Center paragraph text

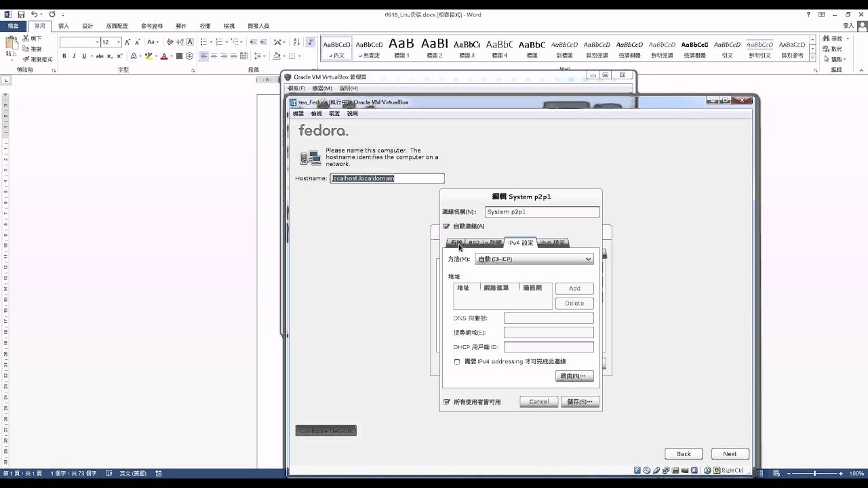(x=214, y=56)
